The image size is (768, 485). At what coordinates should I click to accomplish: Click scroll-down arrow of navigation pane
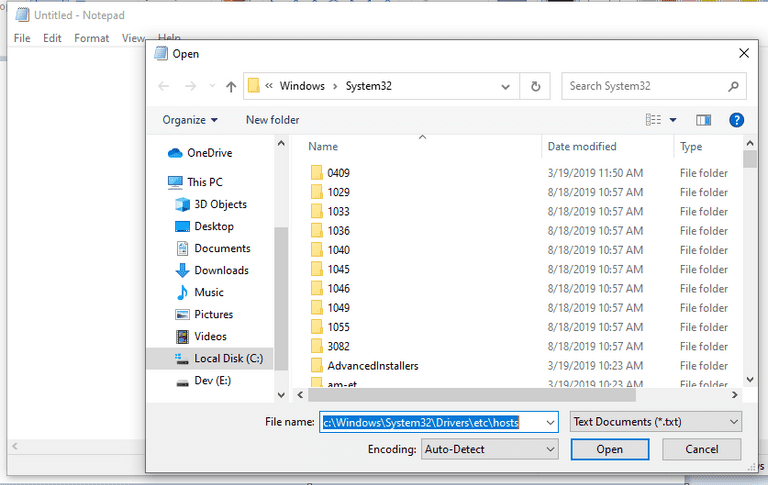tap(281, 395)
